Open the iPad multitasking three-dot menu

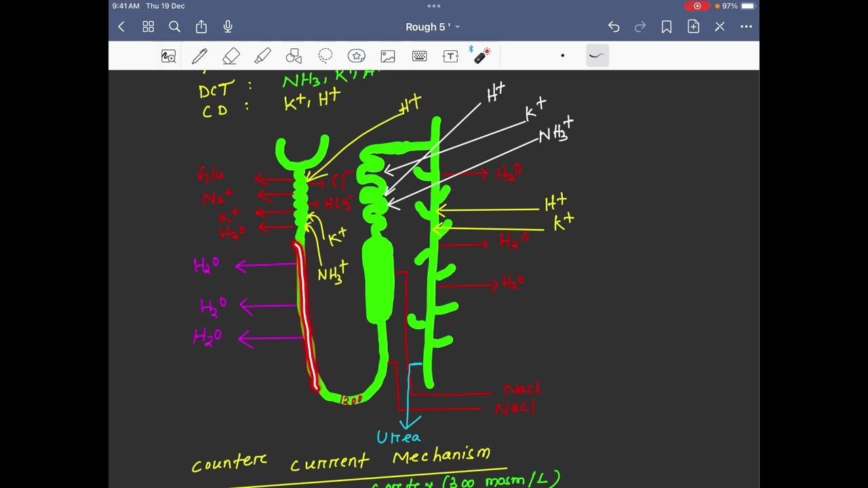pyautogui.click(x=434, y=5)
